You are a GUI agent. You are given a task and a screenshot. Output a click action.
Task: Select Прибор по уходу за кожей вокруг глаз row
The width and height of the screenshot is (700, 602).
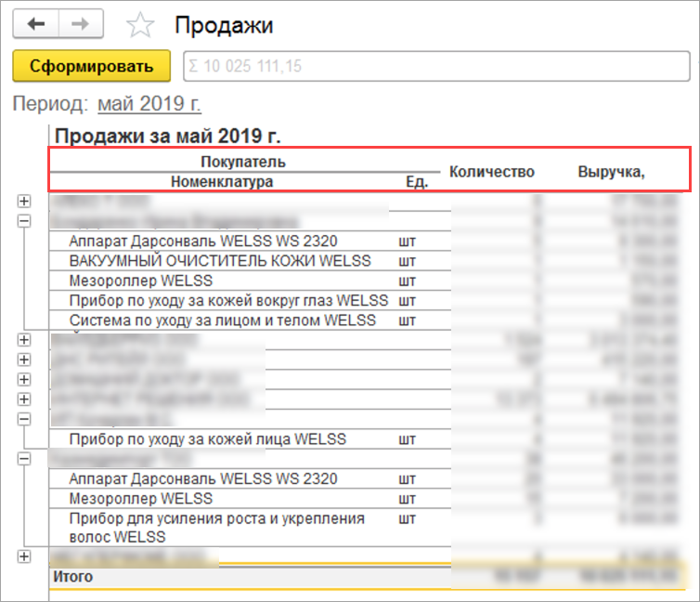231,300
